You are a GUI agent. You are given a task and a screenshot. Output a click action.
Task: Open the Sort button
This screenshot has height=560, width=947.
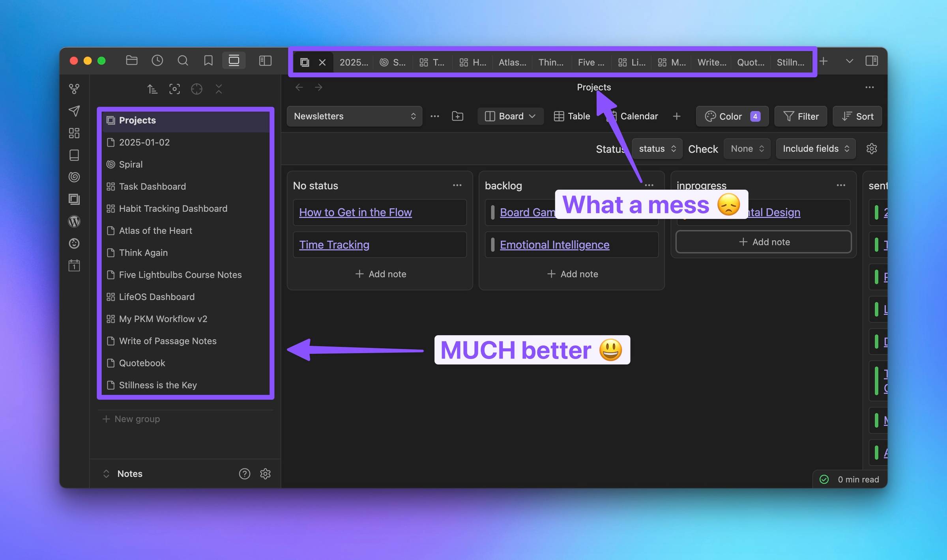[857, 116]
